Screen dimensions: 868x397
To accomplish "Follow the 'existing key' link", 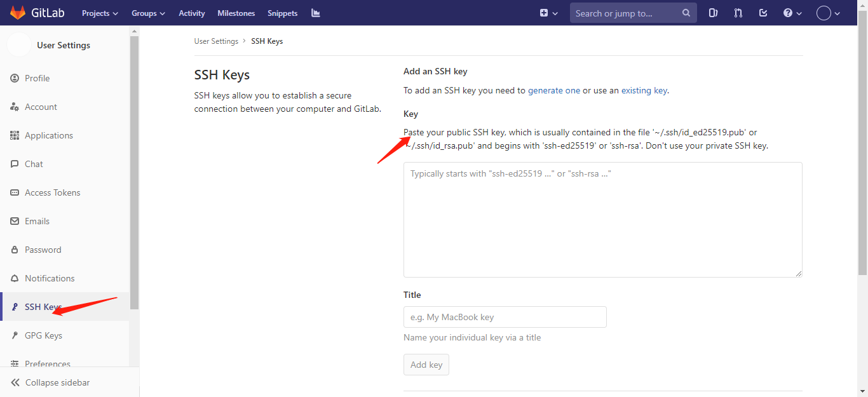I will [x=644, y=90].
